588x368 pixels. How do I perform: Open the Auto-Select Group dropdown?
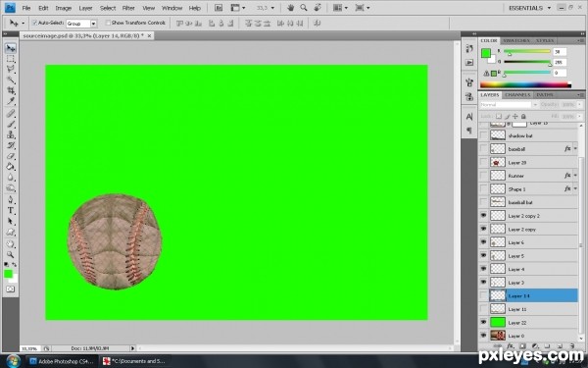tap(93, 24)
